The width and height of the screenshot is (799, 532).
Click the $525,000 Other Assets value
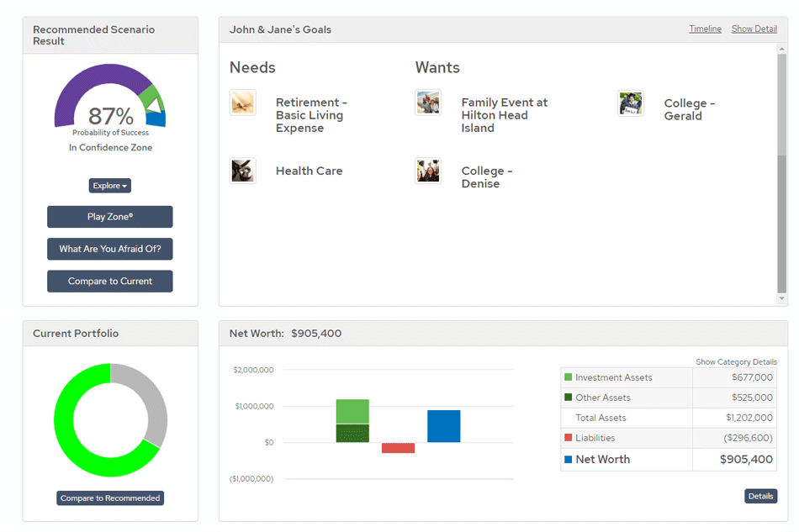coord(752,397)
